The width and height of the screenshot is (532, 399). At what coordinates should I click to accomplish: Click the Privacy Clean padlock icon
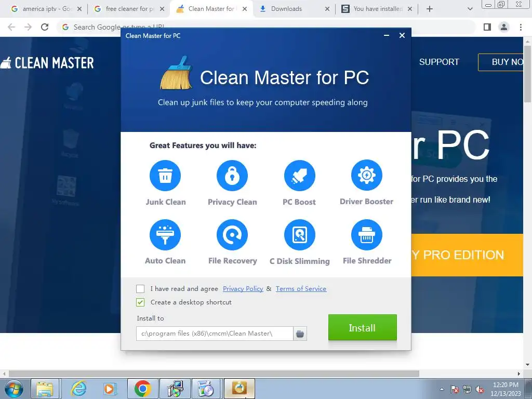tap(232, 176)
